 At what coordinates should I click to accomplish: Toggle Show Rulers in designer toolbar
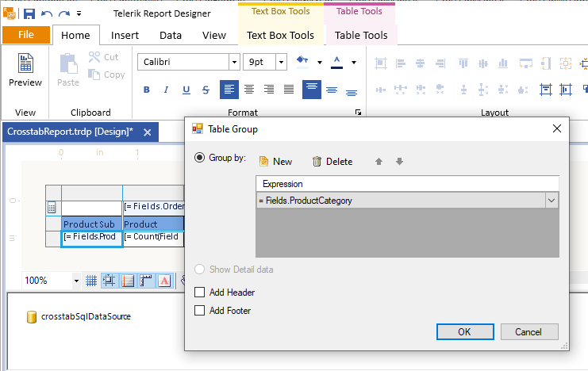tap(145, 281)
